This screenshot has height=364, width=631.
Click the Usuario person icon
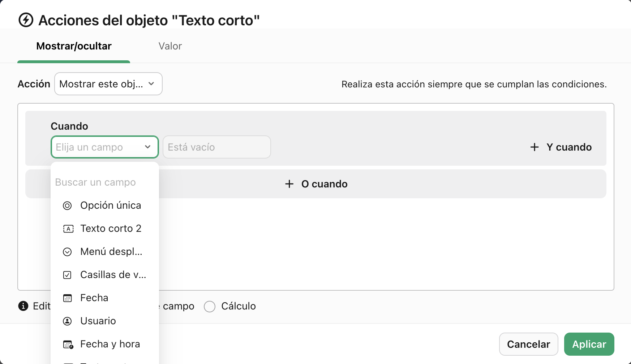click(68, 321)
